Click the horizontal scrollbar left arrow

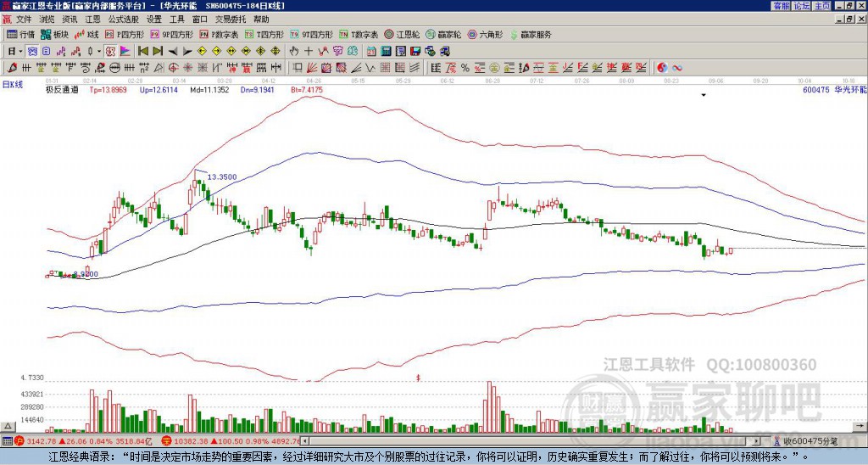(305, 441)
